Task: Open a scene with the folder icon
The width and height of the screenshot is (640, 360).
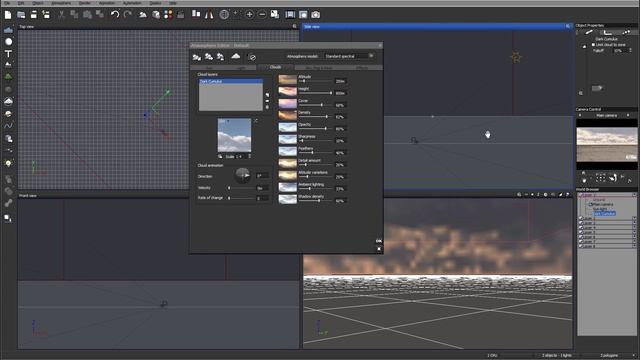Action: point(21,15)
